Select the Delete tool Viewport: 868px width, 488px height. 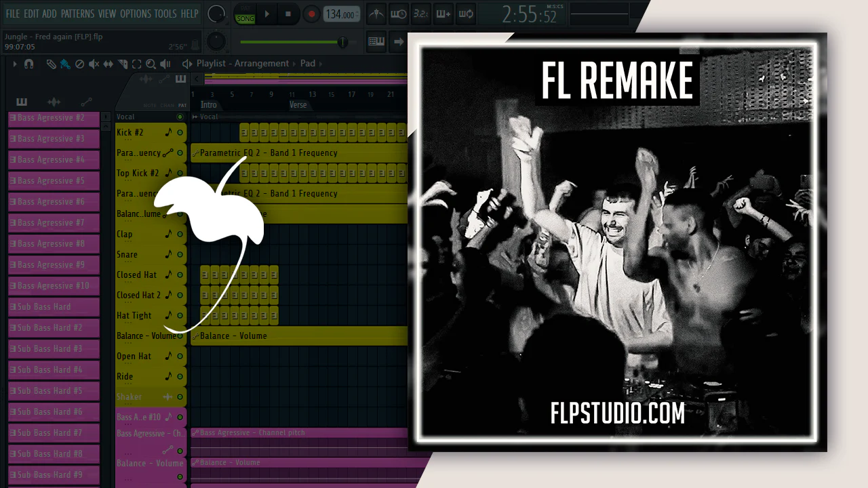(79, 64)
